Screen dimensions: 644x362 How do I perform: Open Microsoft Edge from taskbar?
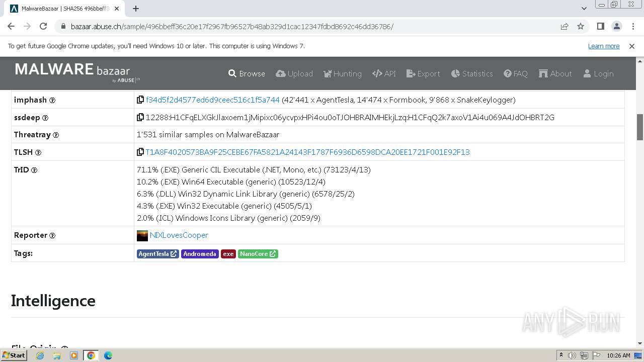click(x=108, y=355)
